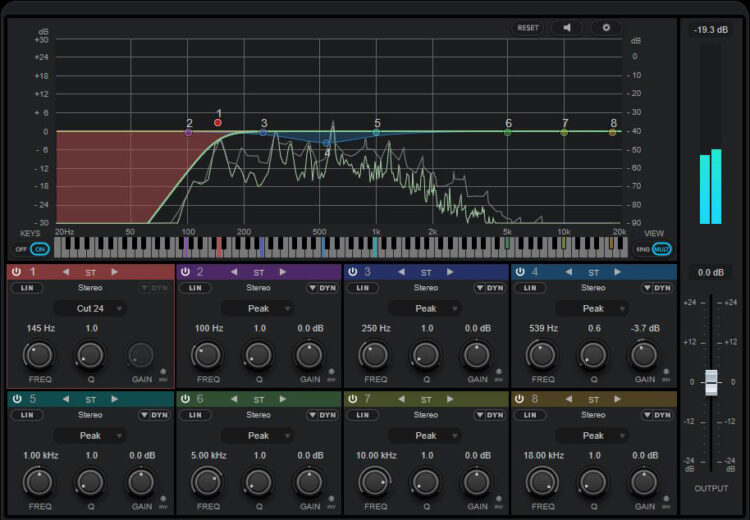The width and height of the screenshot is (750, 520).
Task: Toggle power for band 6
Action: [185, 399]
